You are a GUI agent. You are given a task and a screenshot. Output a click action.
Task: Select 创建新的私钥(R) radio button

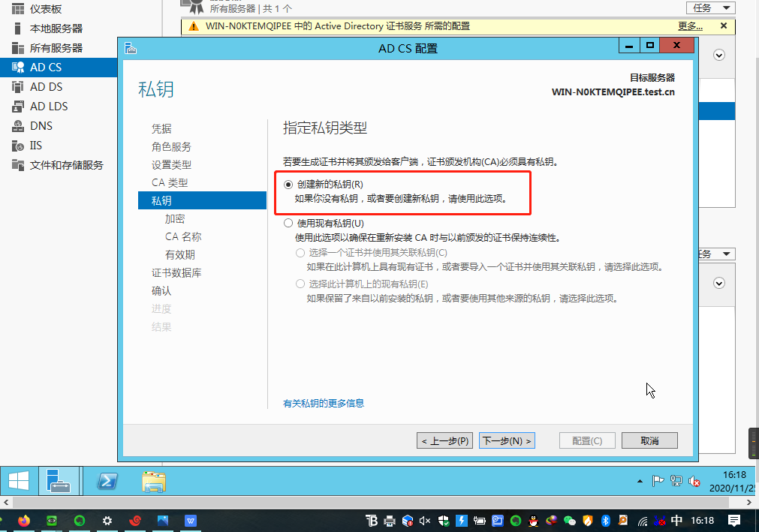(x=288, y=185)
